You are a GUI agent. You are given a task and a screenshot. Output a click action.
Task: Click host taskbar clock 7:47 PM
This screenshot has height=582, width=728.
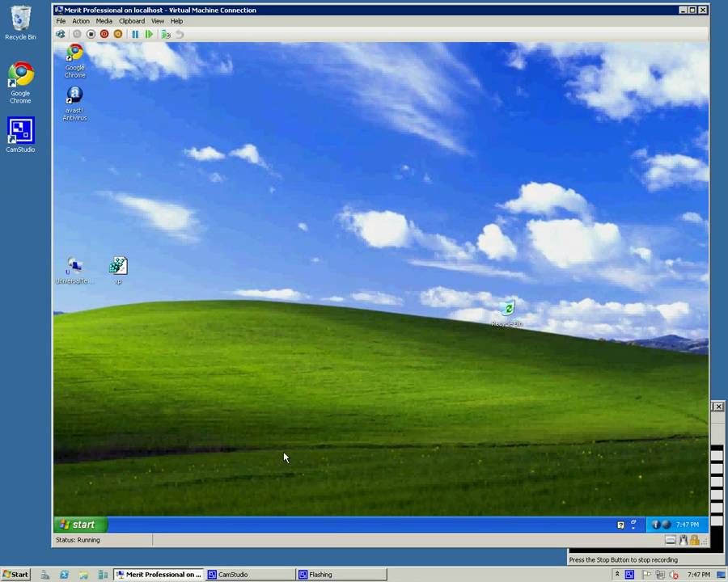[x=699, y=575]
